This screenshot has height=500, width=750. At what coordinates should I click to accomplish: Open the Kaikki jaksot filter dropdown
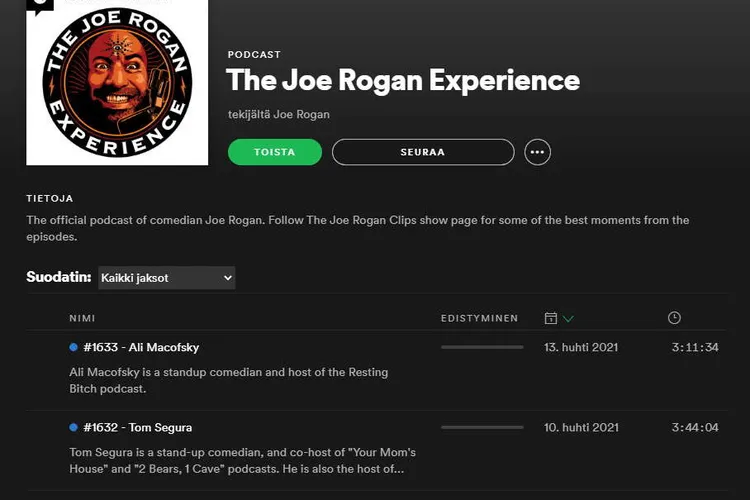point(166,278)
